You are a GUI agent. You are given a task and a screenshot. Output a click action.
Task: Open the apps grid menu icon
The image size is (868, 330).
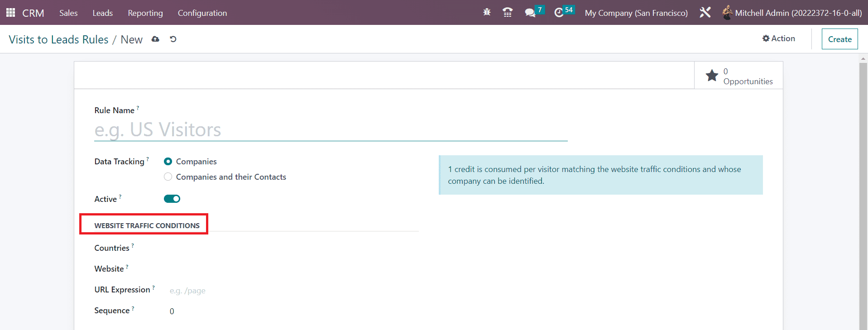click(x=10, y=13)
